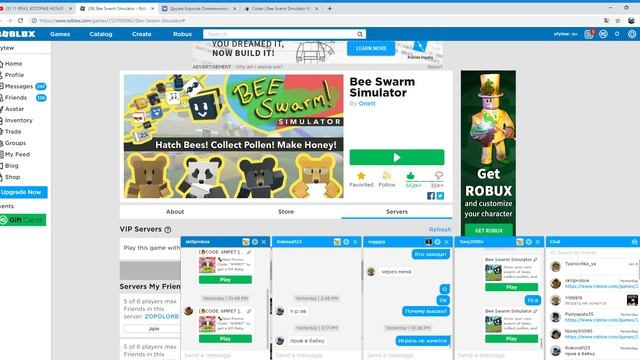Switch to the About tab

click(175, 212)
